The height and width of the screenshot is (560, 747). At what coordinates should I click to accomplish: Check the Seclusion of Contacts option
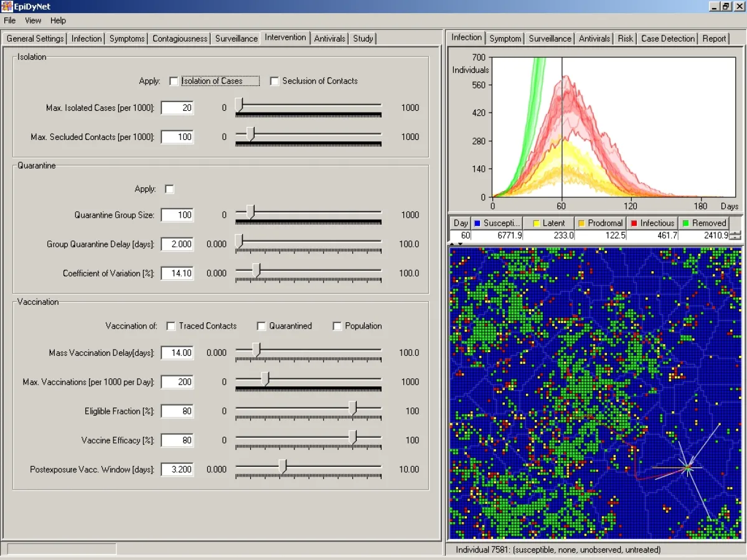(x=274, y=81)
